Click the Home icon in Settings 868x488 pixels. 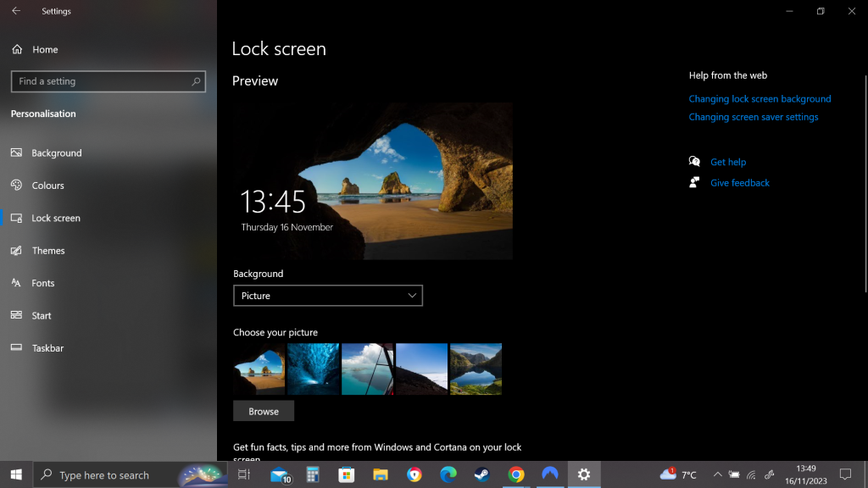click(x=16, y=50)
